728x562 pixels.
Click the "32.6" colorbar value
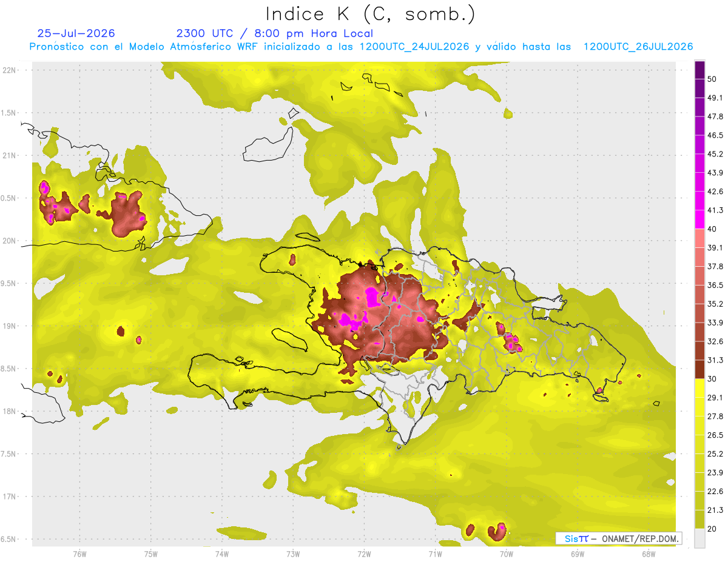point(715,341)
